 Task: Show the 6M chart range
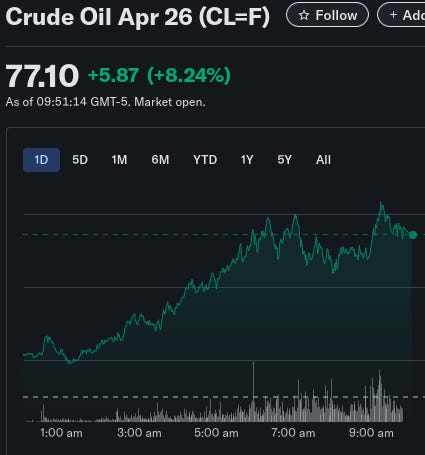point(160,160)
